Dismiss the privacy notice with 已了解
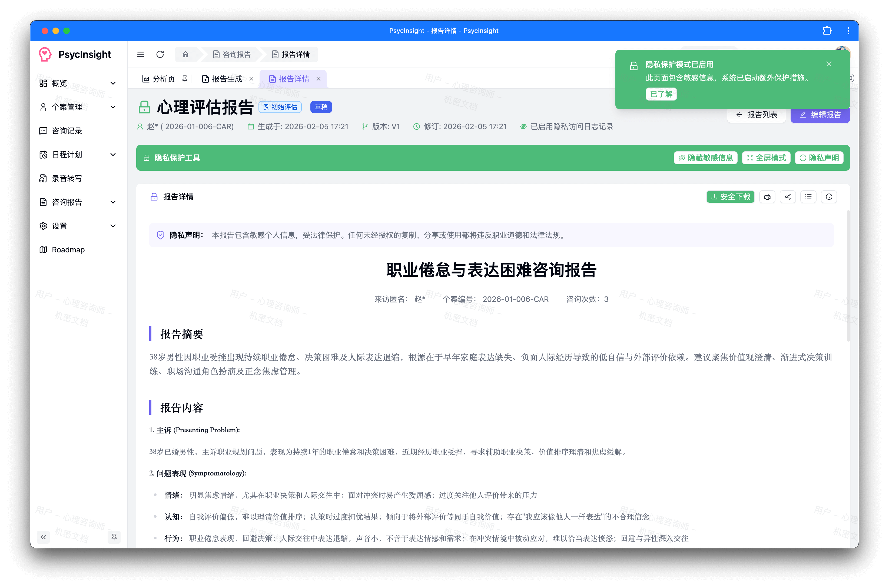 pyautogui.click(x=661, y=94)
